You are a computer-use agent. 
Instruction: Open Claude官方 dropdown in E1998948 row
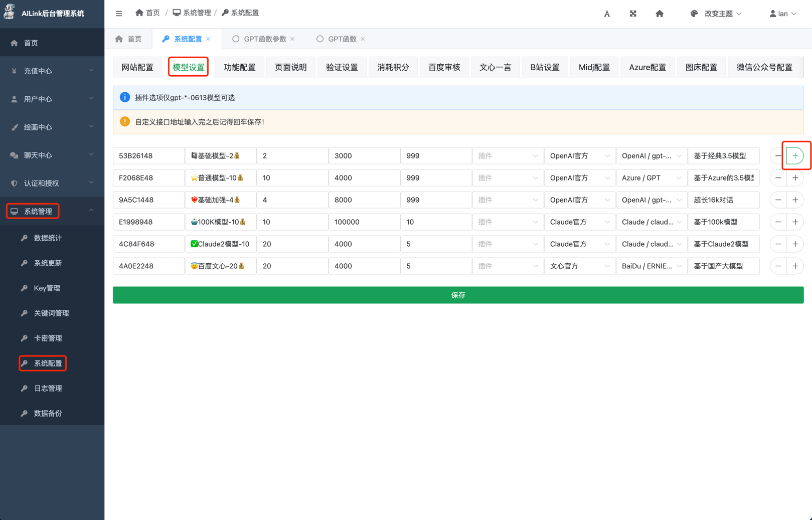(579, 222)
